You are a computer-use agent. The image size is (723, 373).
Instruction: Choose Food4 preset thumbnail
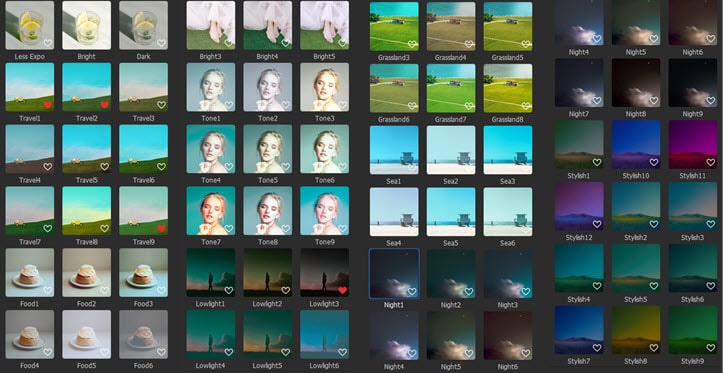tap(30, 334)
